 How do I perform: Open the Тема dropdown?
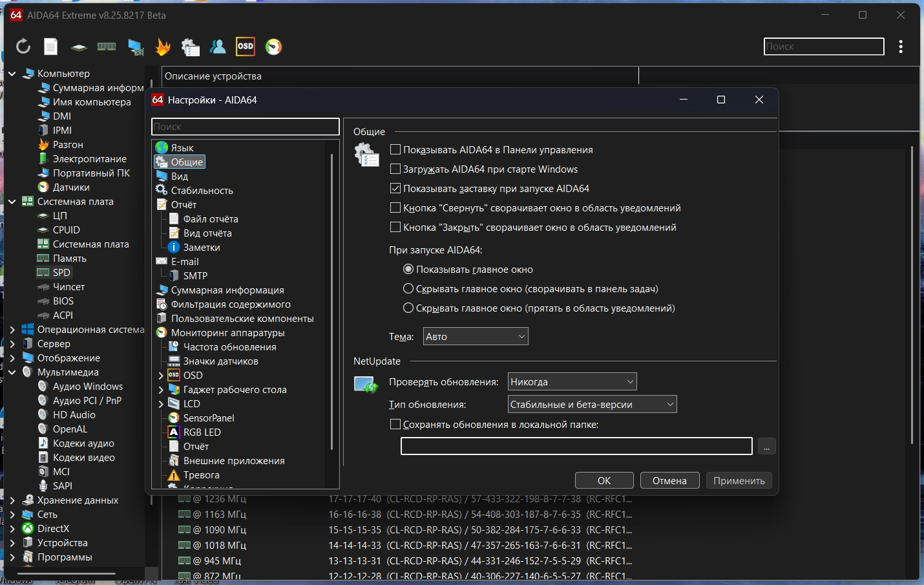coord(476,337)
